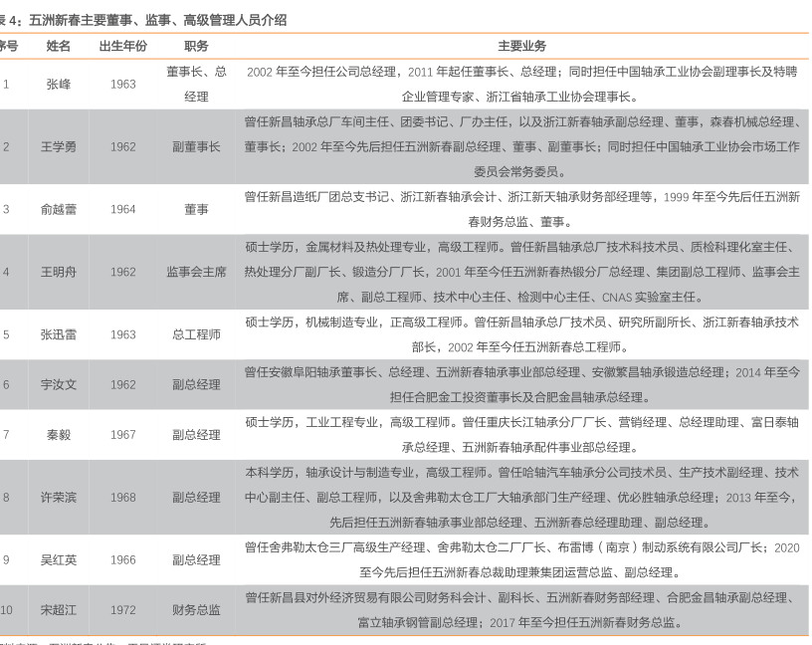Click the 主要业务 column header
The image size is (812, 645).
[x=521, y=46]
